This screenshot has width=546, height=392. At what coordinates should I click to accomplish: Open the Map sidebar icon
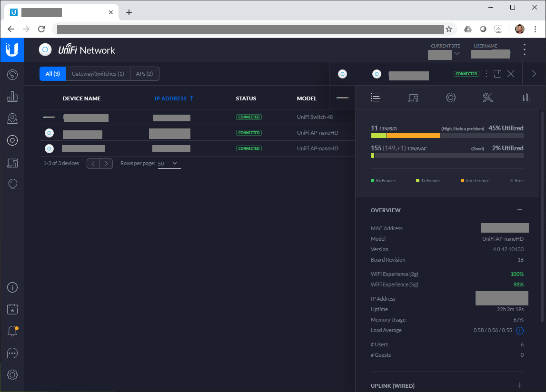pyautogui.click(x=12, y=118)
